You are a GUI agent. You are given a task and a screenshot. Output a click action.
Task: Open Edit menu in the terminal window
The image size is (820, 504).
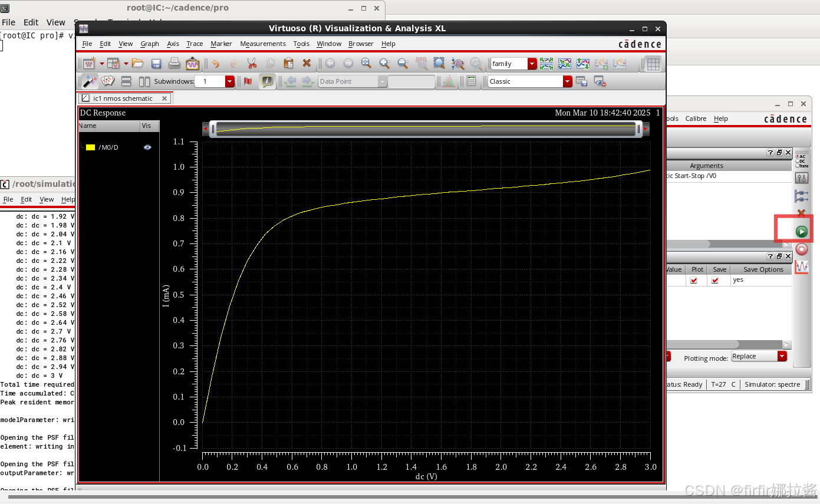31,22
